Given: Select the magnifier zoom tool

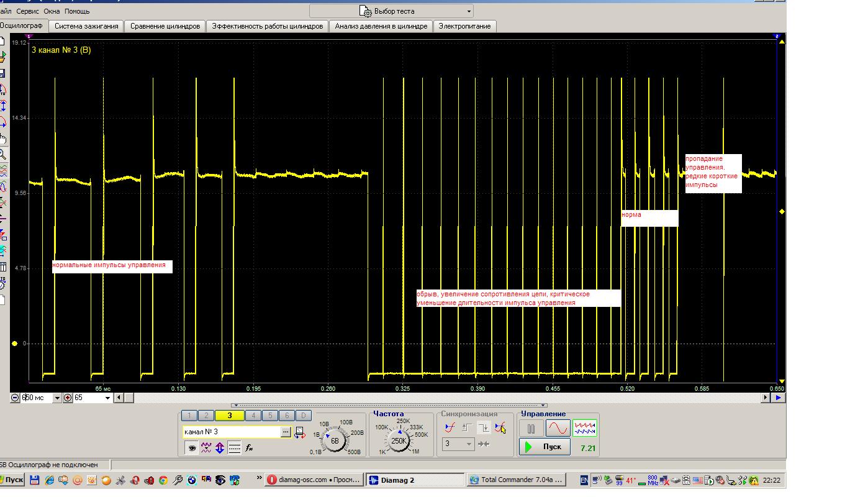Looking at the screenshot, I should (2, 154).
